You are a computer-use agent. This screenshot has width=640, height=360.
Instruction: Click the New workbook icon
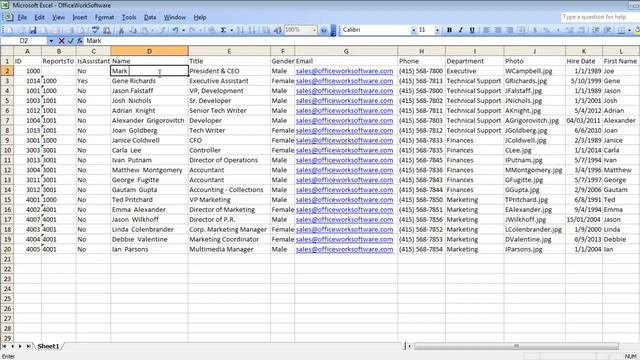point(10,30)
